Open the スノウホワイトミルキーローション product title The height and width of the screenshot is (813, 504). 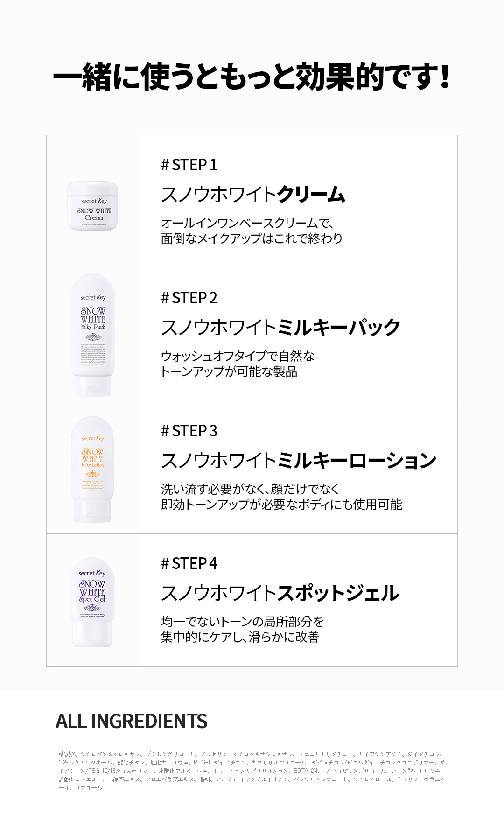click(299, 460)
